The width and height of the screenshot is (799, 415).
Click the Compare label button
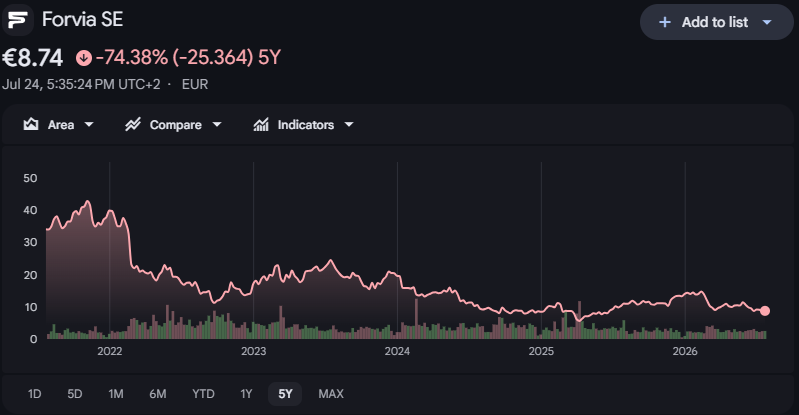pyautogui.click(x=176, y=124)
